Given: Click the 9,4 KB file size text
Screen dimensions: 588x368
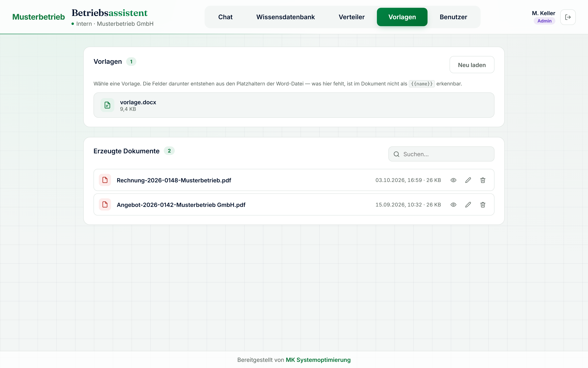Looking at the screenshot, I should (128, 109).
